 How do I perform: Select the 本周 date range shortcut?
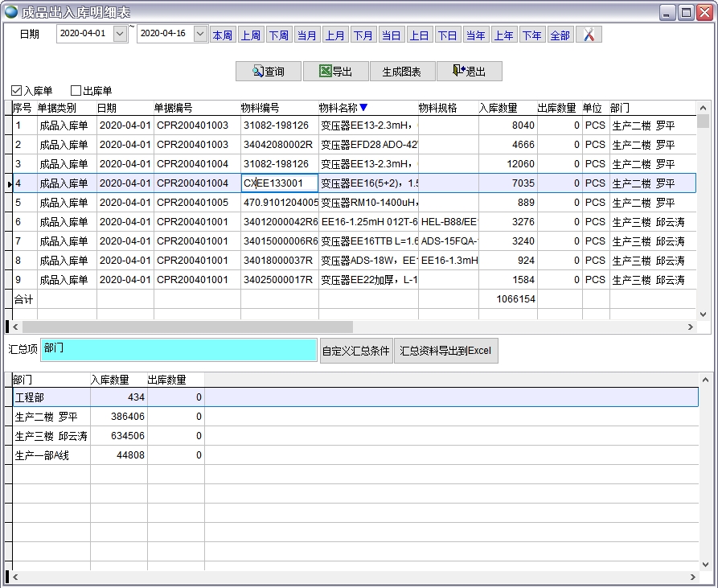click(222, 35)
